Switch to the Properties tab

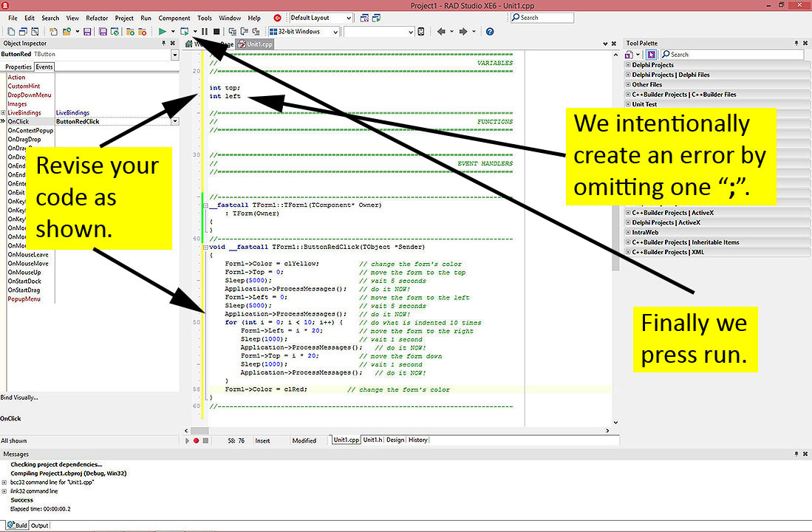(x=18, y=66)
